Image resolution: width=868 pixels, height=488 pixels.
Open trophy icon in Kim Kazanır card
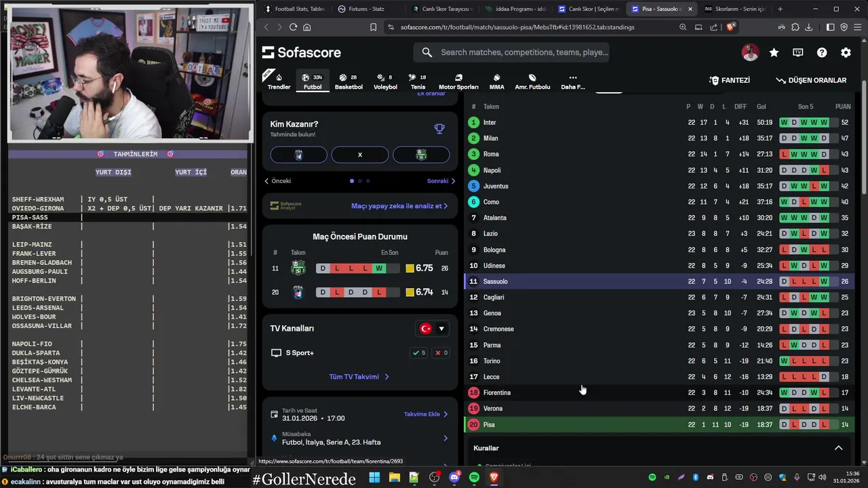[439, 128]
